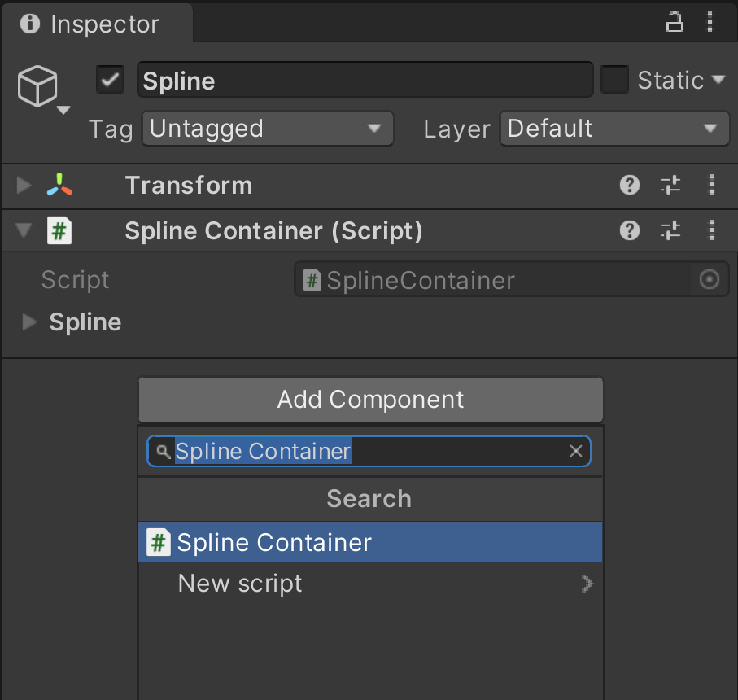The image size is (738, 700).
Task: Disable the Spline GameObject active checkbox
Action: click(109, 79)
